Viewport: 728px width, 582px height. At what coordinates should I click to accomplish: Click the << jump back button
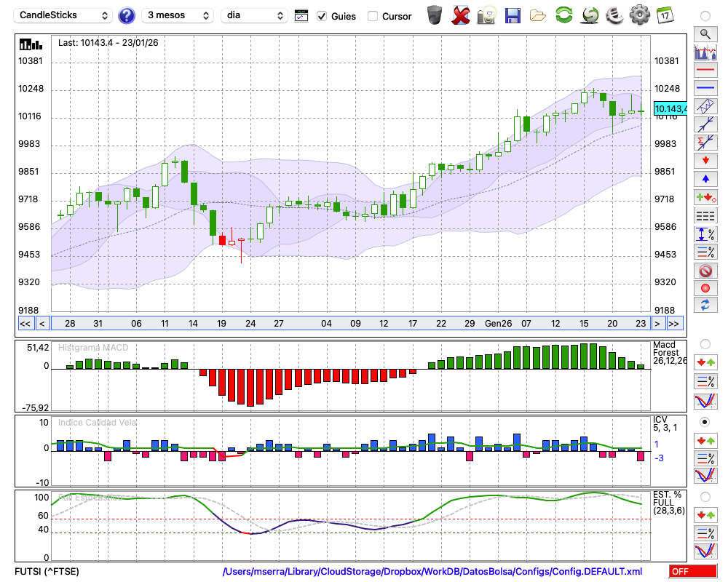point(25,324)
